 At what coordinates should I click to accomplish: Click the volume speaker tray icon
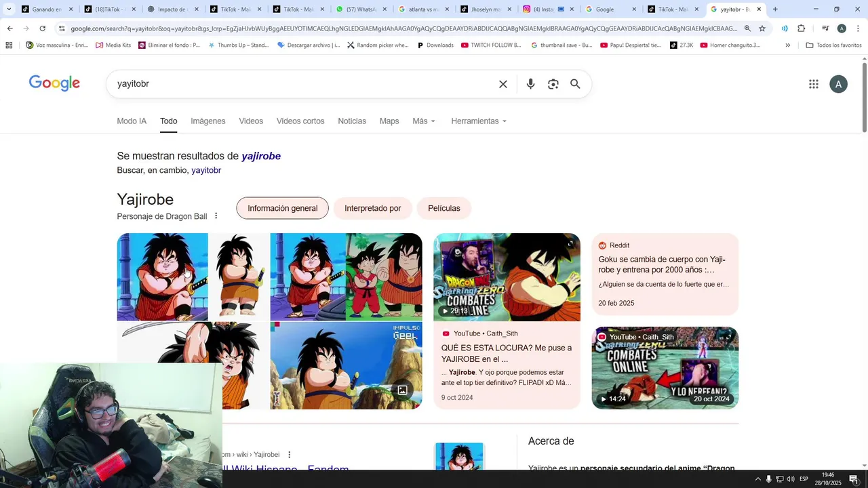pos(791,479)
